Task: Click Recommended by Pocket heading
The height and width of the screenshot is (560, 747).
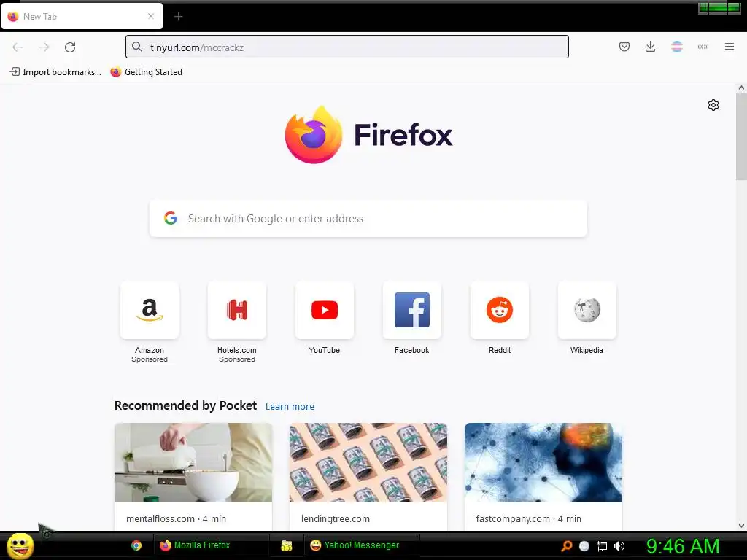Action: (x=185, y=405)
